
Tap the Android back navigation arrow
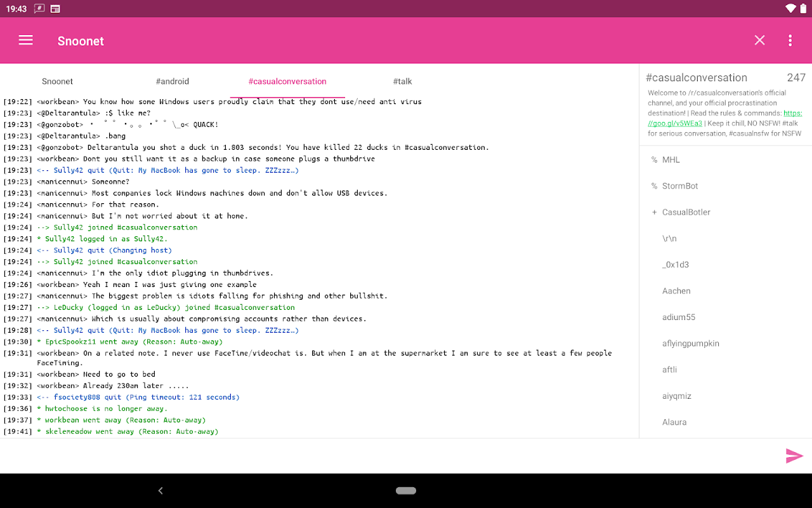pyautogui.click(x=160, y=490)
